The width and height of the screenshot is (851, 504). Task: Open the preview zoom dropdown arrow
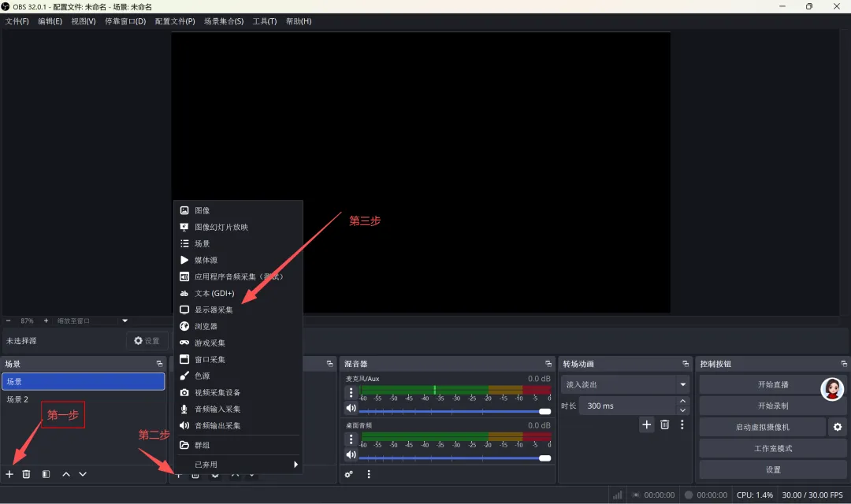tap(124, 321)
